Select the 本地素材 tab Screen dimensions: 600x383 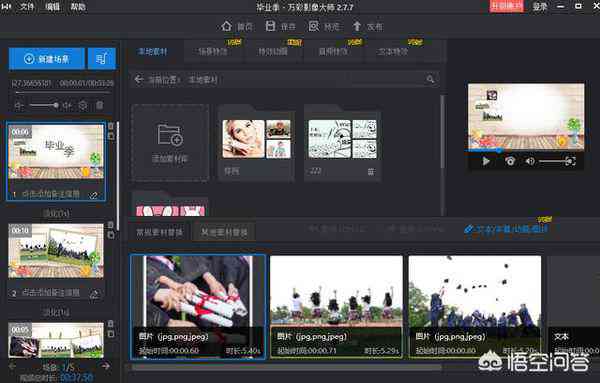coord(153,52)
